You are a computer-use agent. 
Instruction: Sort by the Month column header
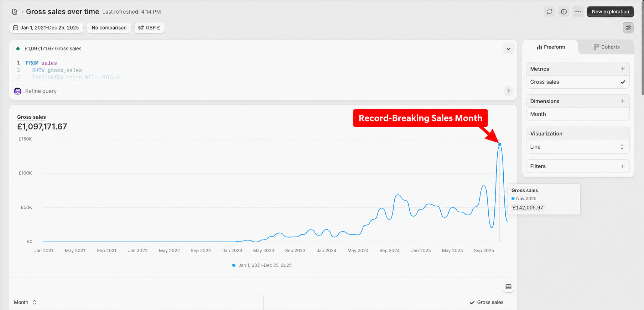(x=25, y=302)
